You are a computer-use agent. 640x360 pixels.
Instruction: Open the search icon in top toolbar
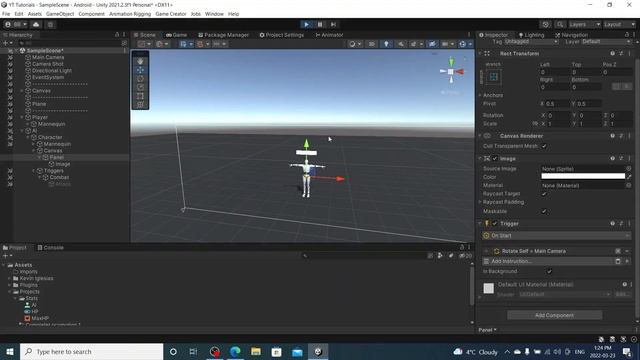(x=560, y=24)
